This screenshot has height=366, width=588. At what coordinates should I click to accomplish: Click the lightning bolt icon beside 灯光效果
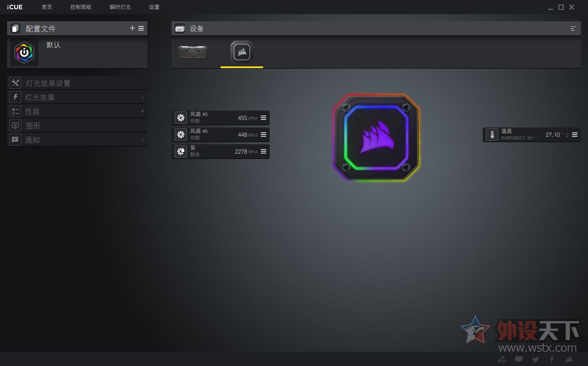pyautogui.click(x=15, y=97)
